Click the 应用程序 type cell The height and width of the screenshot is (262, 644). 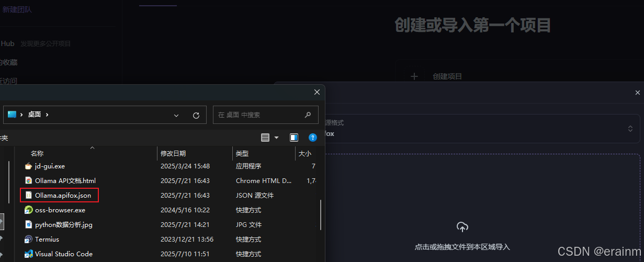click(x=248, y=166)
